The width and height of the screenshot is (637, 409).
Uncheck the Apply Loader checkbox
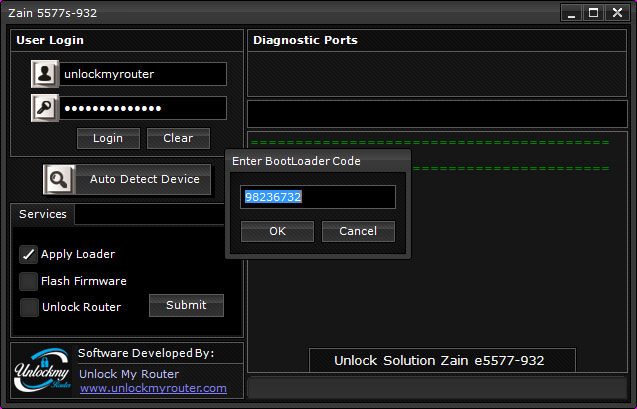[28, 255]
